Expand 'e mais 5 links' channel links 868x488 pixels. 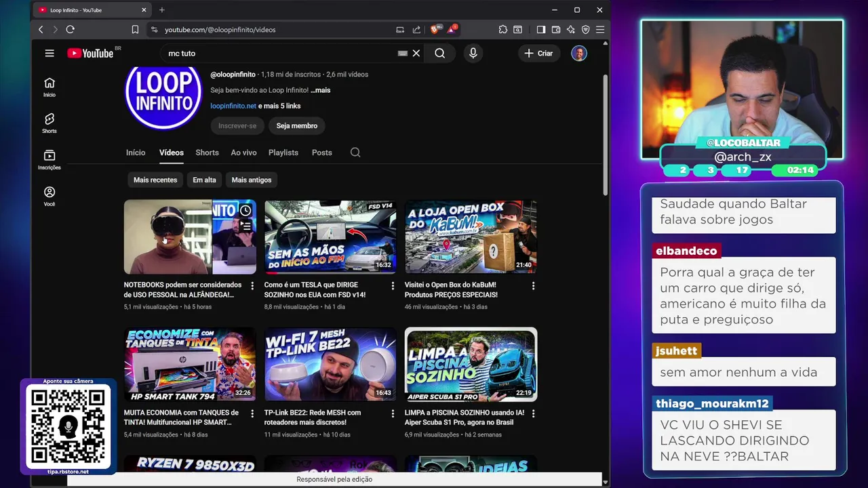279,106
